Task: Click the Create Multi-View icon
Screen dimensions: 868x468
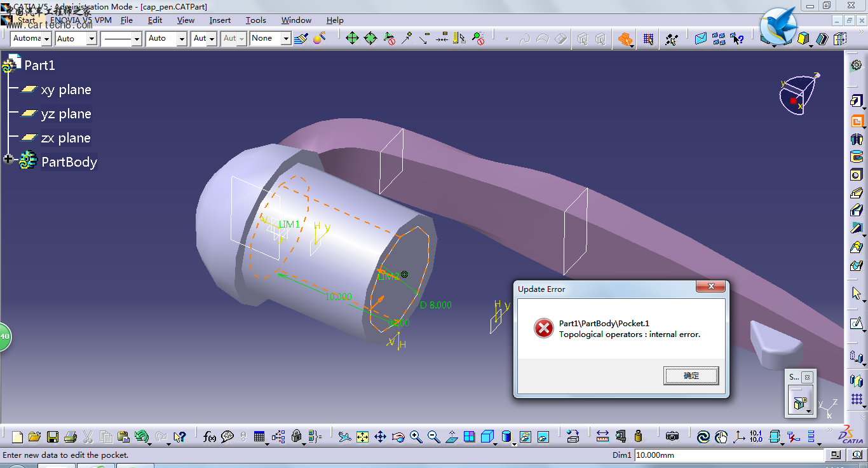Action: coord(469,437)
